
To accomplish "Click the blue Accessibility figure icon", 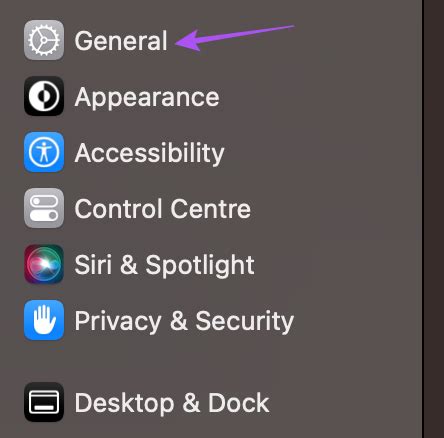I will [44, 152].
